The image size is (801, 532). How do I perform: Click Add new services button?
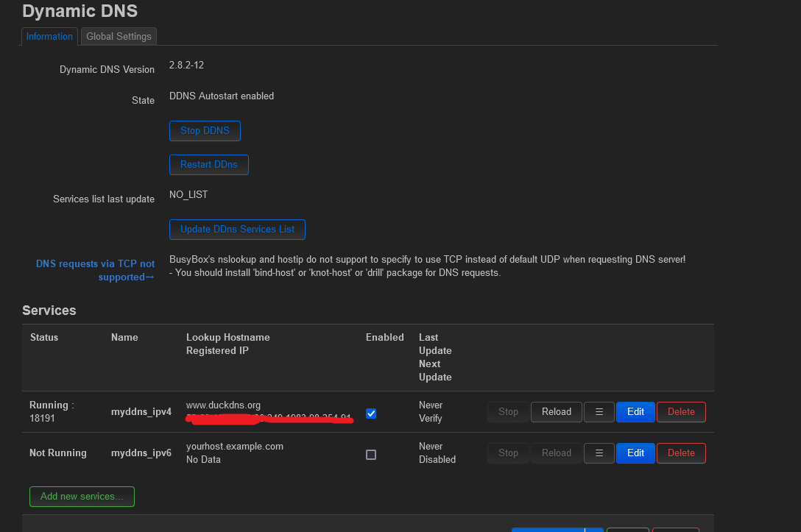(x=82, y=496)
